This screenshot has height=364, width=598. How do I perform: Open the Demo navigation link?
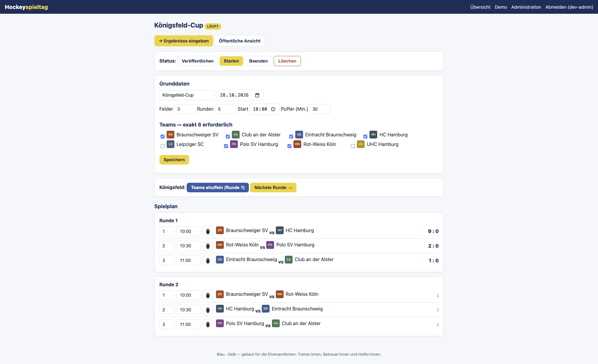click(x=501, y=7)
